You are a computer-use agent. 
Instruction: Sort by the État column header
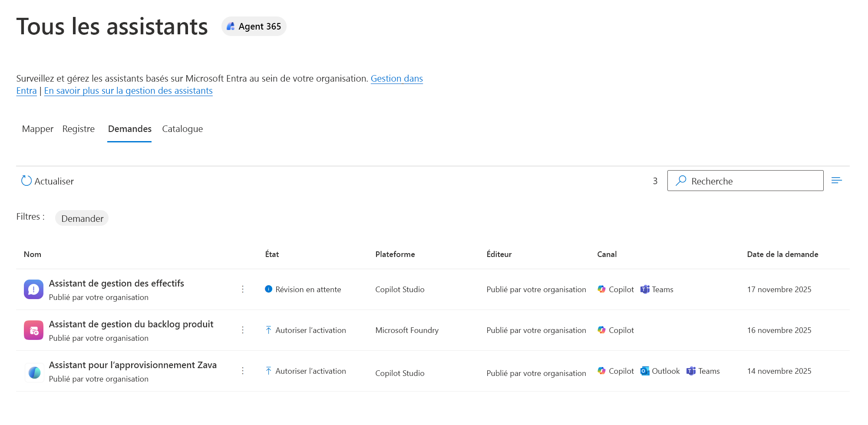[x=272, y=254]
